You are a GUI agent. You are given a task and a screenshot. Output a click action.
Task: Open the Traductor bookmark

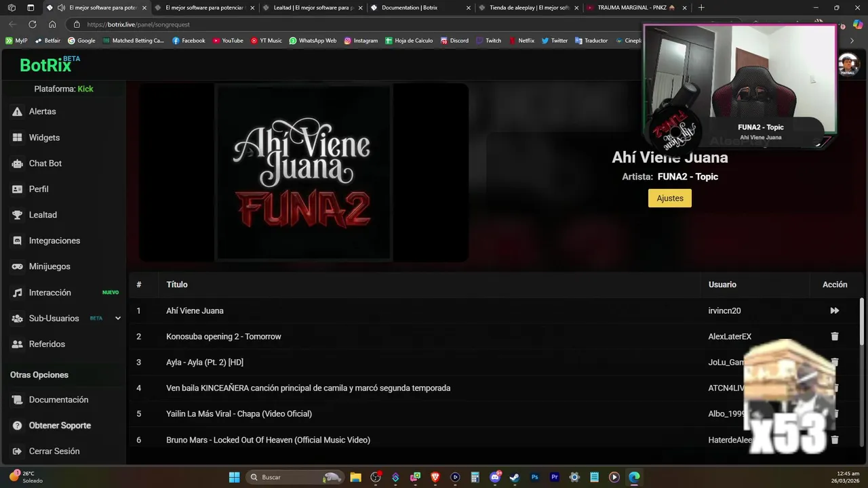point(591,41)
